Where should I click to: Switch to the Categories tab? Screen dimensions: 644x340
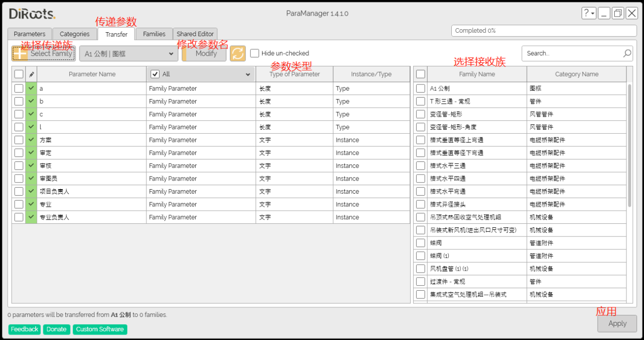(x=74, y=34)
